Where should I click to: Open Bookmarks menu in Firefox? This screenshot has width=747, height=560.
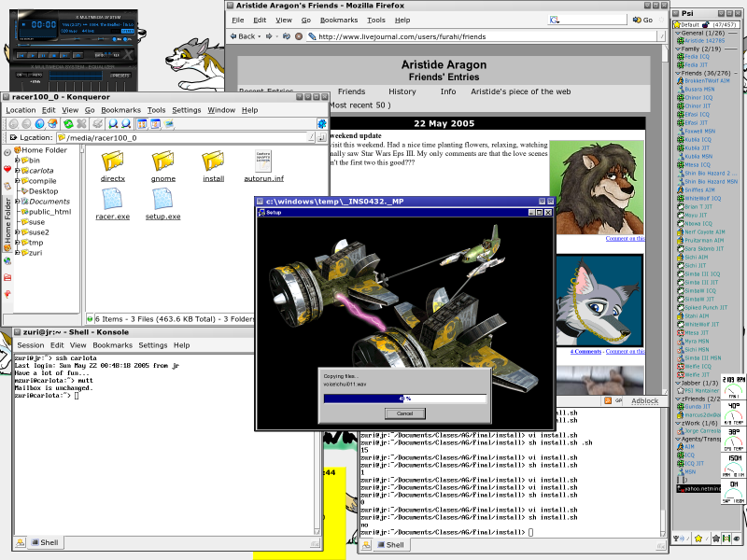coord(338,20)
